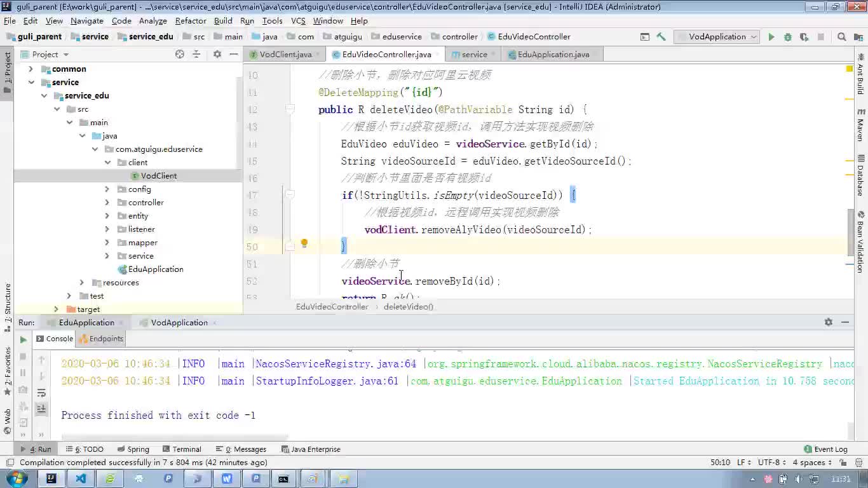Click the UTF-8 encoding selector
868x488 pixels.
click(x=772, y=463)
